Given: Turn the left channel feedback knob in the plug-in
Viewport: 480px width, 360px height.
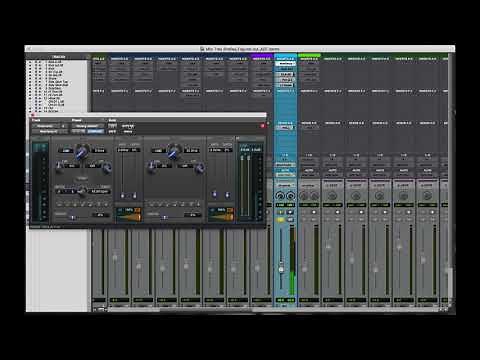Looking at the screenshot, I should [60, 166].
